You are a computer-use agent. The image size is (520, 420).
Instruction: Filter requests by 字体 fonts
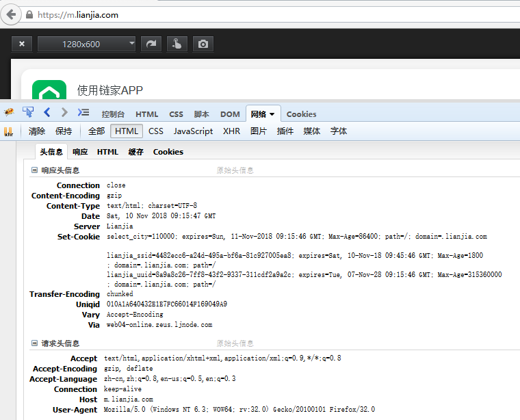(339, 131)
